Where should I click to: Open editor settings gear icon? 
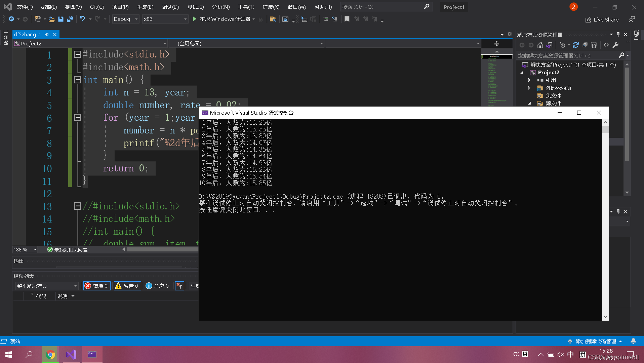tap(510, 34)
